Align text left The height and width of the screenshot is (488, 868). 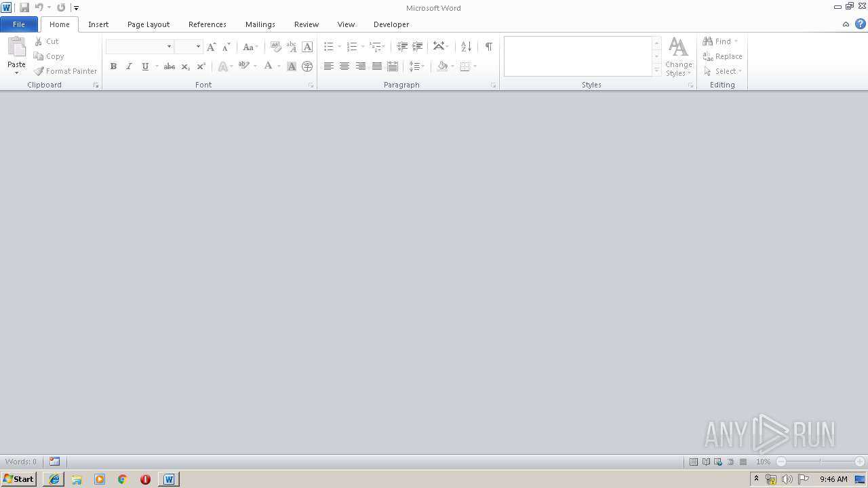[x=328, y=66]
